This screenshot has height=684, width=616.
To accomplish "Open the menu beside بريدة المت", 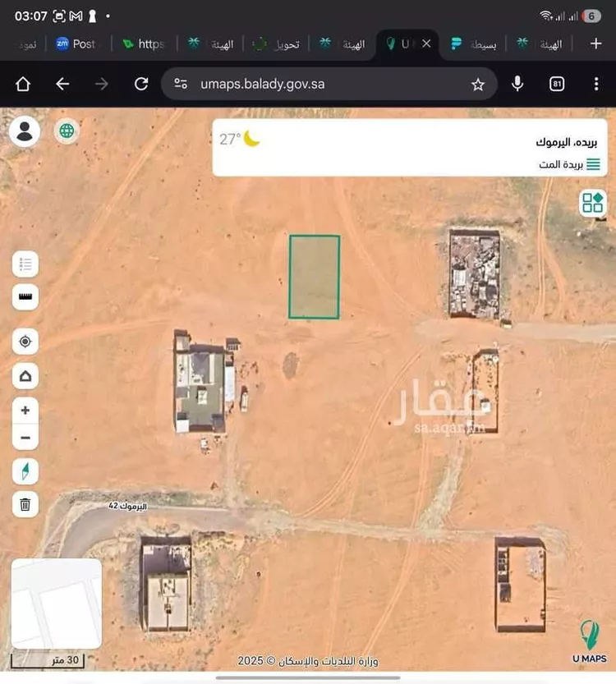I will pos(592,164).
